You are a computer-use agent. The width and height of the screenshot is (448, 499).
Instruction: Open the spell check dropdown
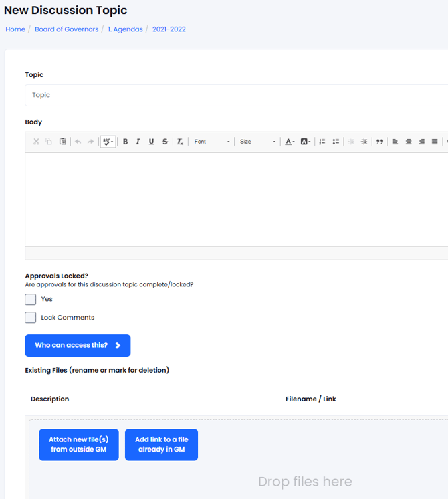click(x=108, y=142)
